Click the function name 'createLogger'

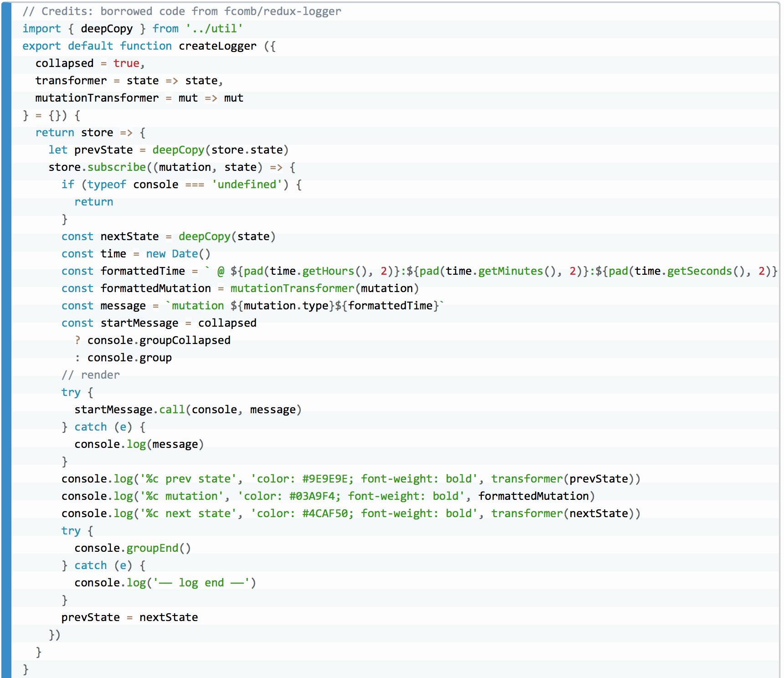(217, 46)
